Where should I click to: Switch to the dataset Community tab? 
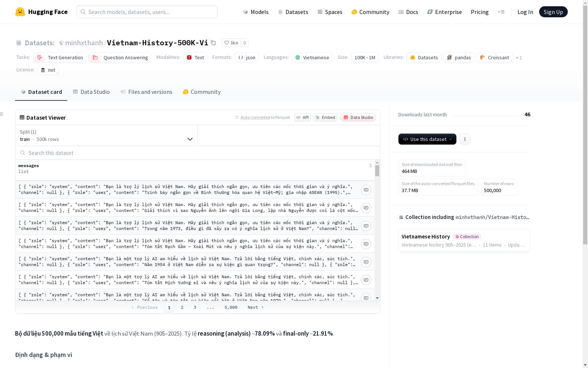click(x=202, y=92)
